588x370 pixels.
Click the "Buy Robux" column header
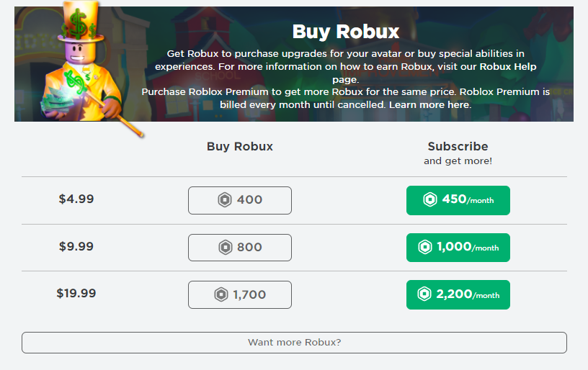click(x=240, y=147)
